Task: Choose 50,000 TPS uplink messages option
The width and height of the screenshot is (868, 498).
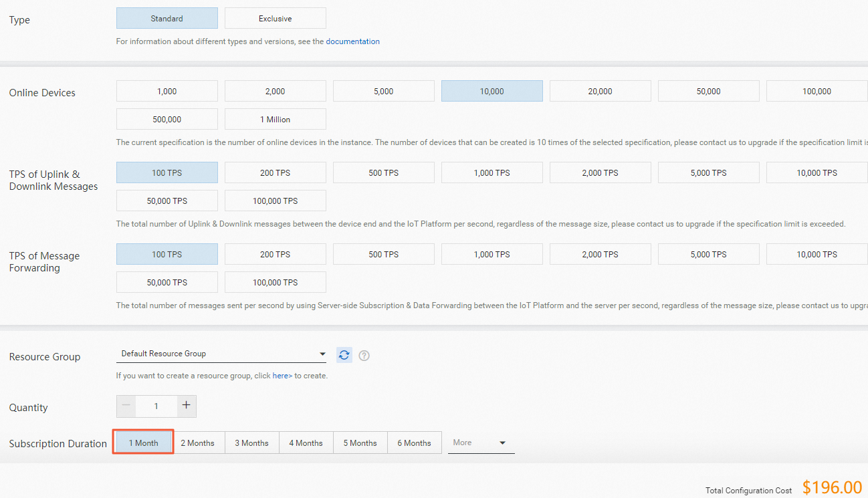Action: [167, 200]
